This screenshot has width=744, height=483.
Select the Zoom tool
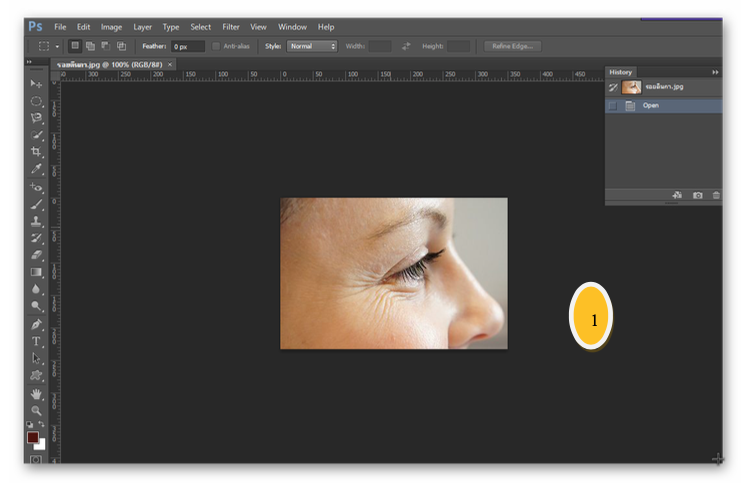point(37,410)
